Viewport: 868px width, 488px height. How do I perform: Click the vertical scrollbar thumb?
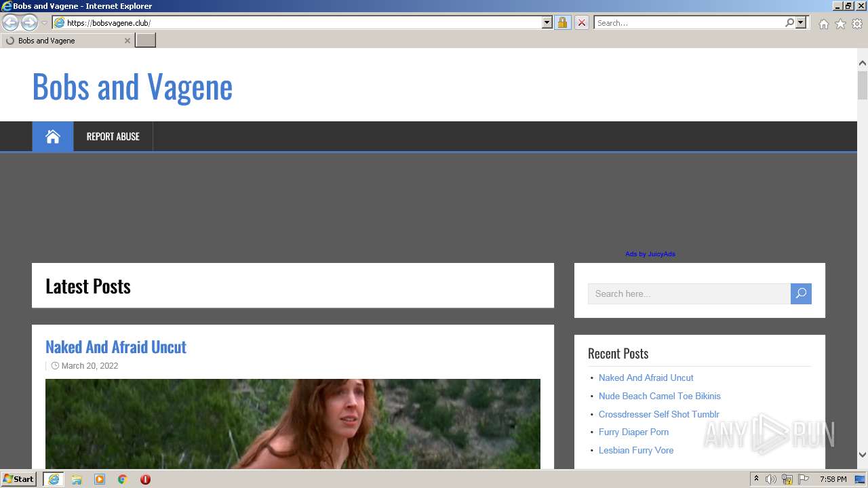(862, 85)
